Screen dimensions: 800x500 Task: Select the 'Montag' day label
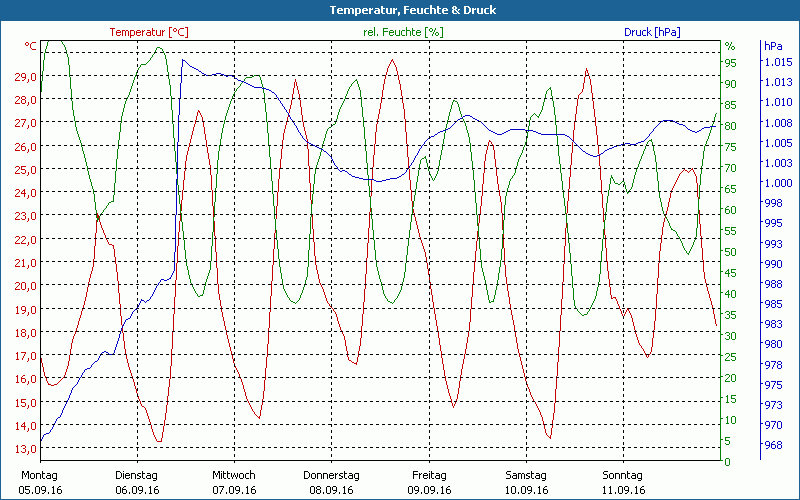(x=39, y=475)
